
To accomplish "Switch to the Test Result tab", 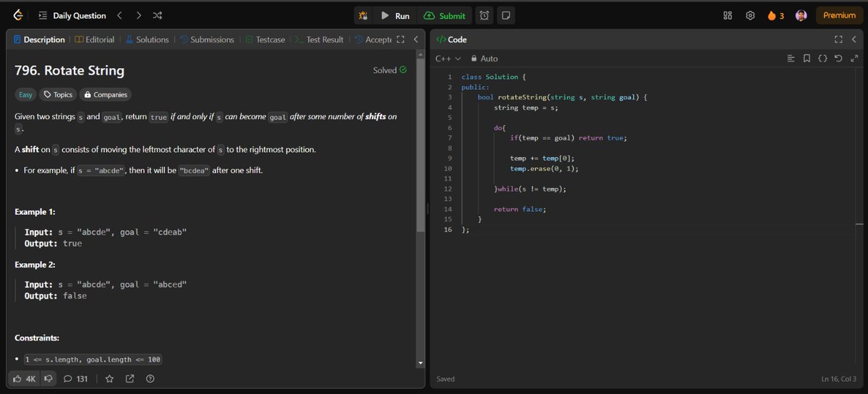I will click(x=319, y=40).
